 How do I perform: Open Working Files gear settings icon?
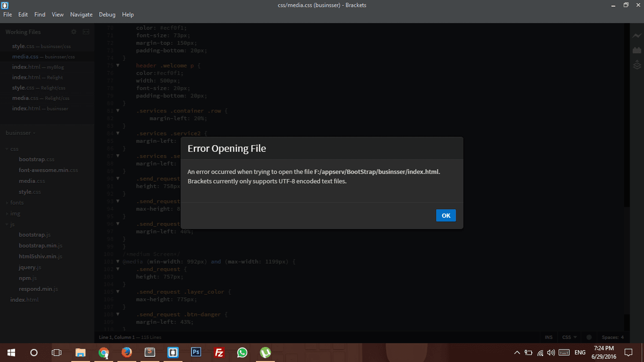(74, 32)
